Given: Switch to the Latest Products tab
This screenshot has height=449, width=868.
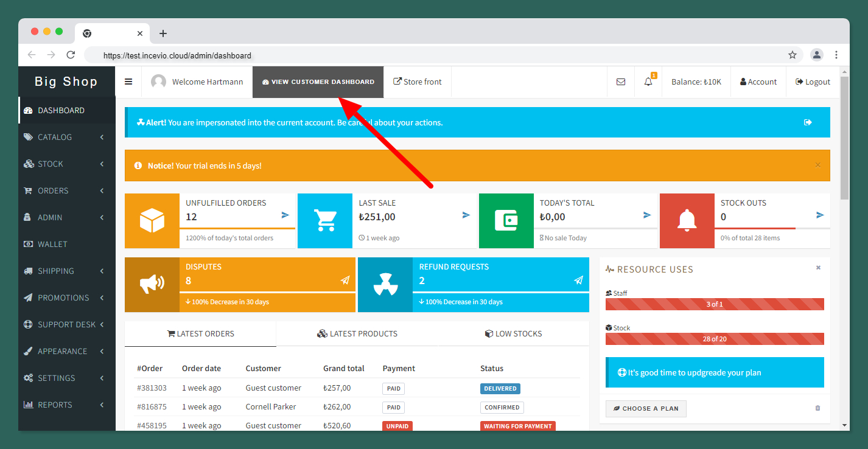Looking at the screenshot, I should [x=357, y=333].
